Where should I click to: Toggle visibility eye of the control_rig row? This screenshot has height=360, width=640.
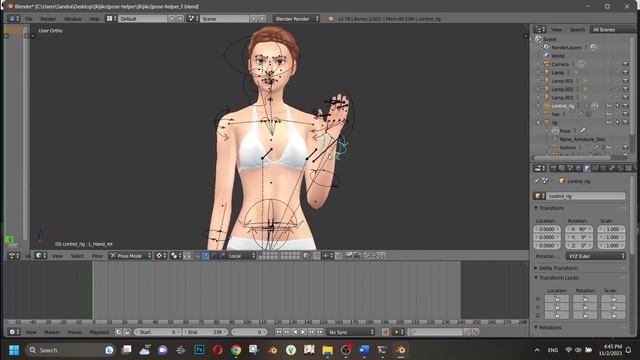coord(609,106)
